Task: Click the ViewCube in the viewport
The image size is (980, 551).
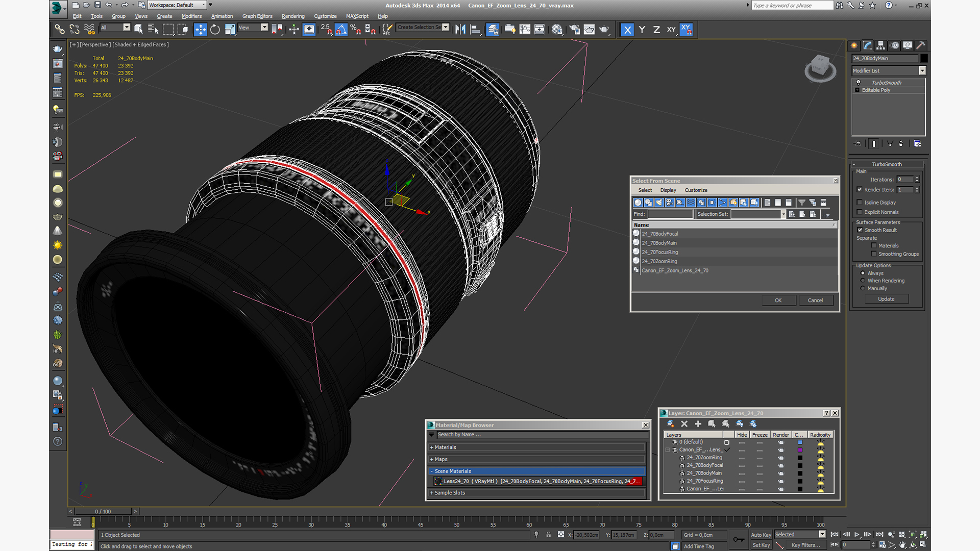Action: pyautogui.click(x=820, y=68)
